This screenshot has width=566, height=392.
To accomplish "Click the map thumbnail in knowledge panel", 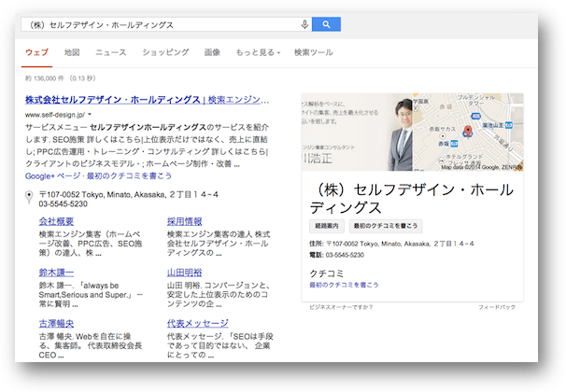I will tap(468, 132).
